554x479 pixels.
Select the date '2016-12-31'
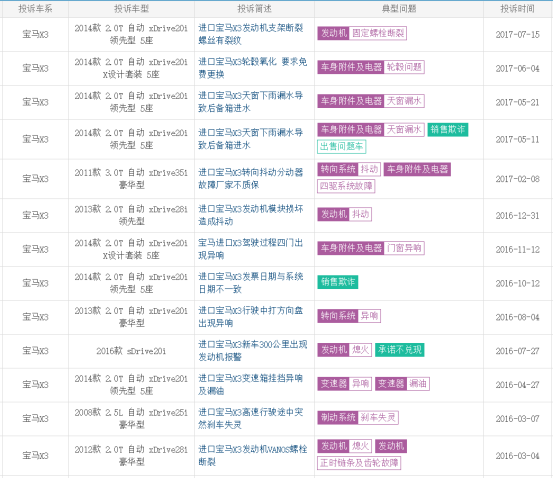click(x=518, y=216)
